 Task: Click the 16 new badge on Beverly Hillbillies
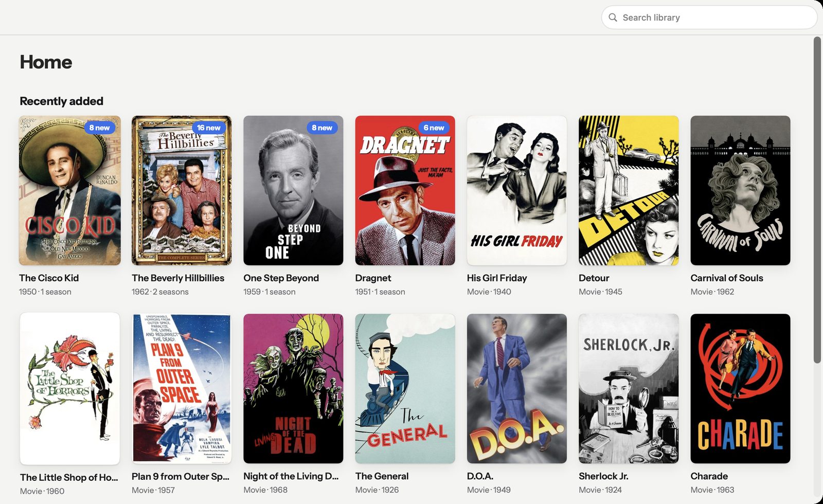click(208, 128)
